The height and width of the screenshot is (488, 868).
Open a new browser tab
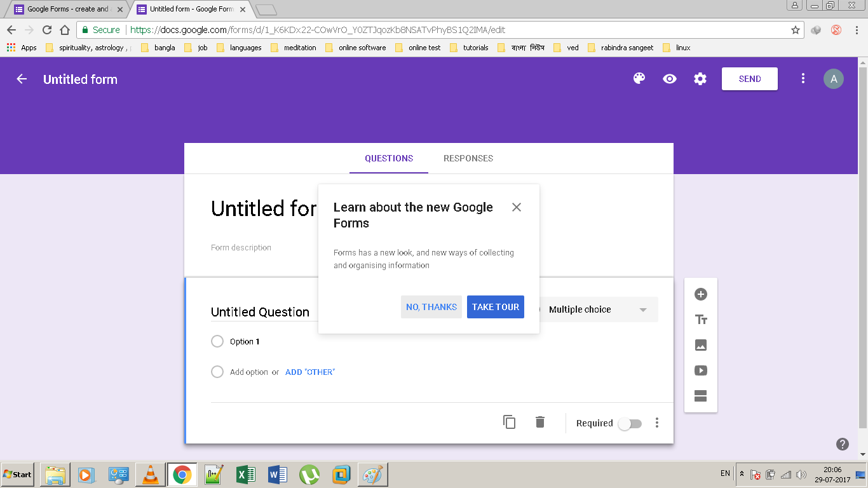pyautogui.click(x=266, y=9)
